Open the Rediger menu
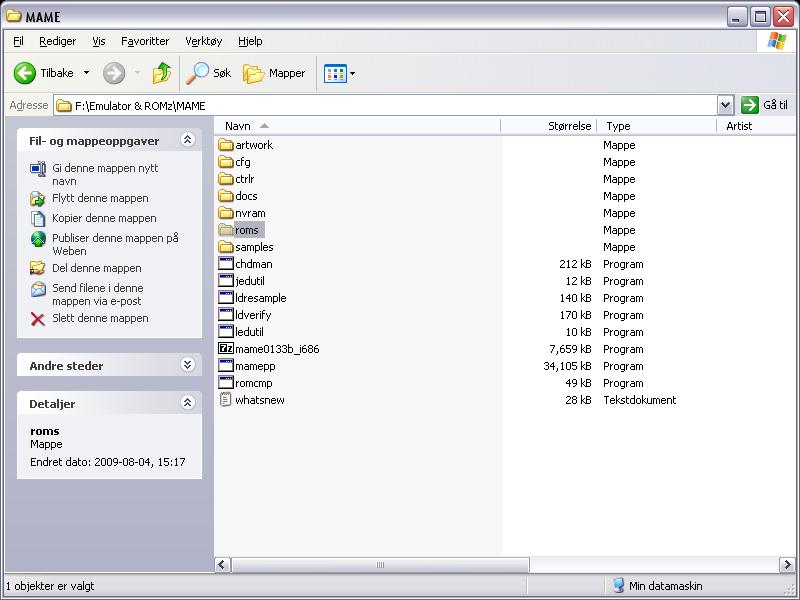 point(58,41)
